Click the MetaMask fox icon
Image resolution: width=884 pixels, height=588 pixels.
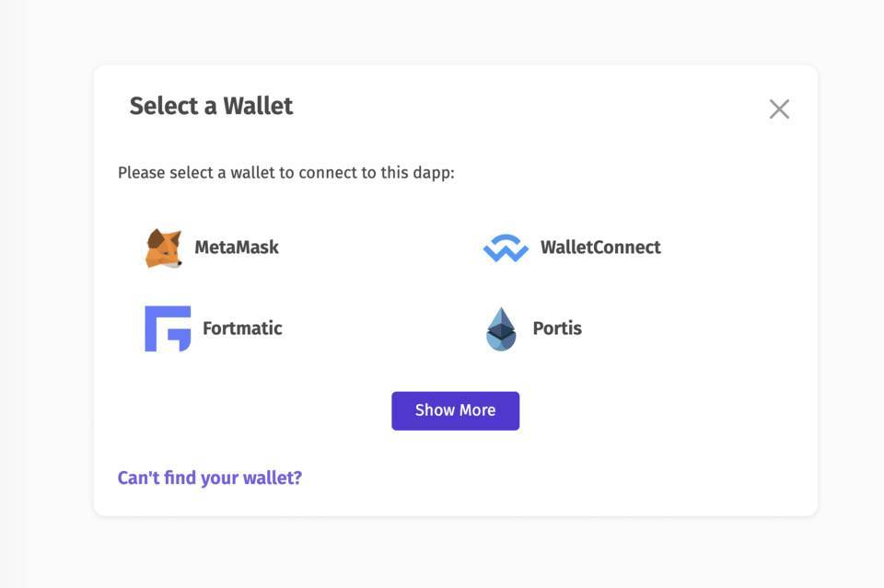tap(164, 246)
